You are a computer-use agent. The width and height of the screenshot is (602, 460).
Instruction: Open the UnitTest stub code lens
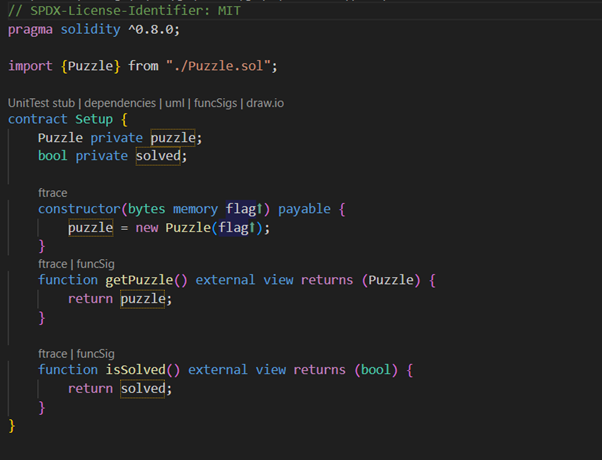click(x=41, y=103)
